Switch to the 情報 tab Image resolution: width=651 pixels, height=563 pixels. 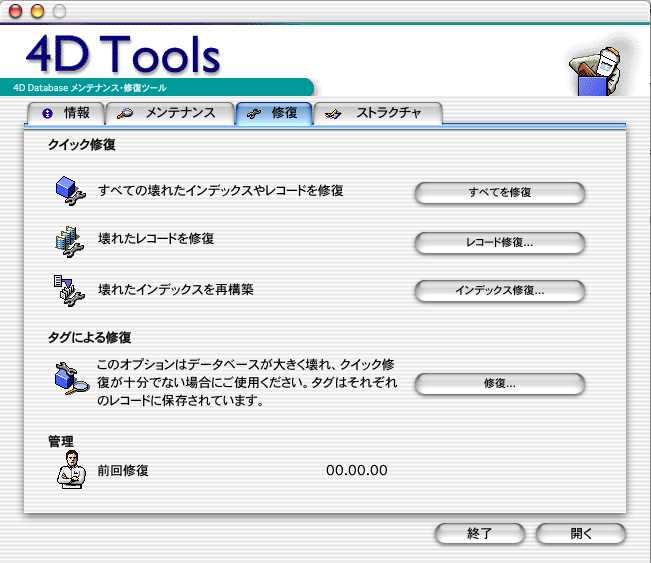click(66, 113)
